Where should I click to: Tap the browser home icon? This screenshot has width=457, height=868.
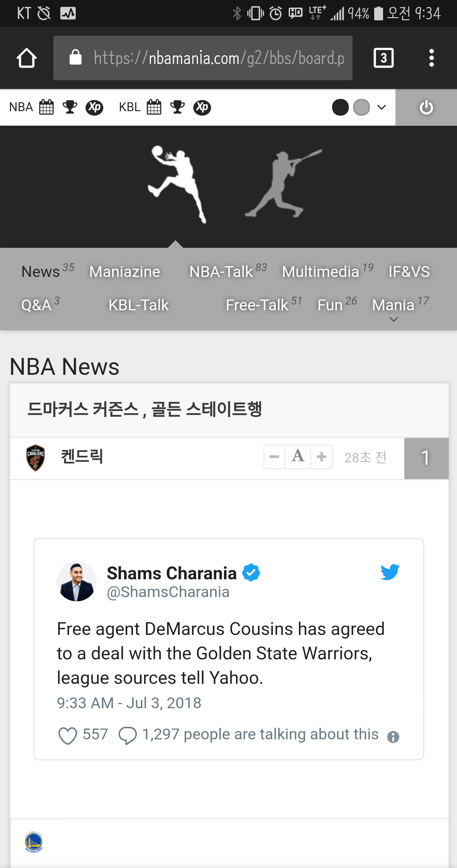[x=27, y=58]
